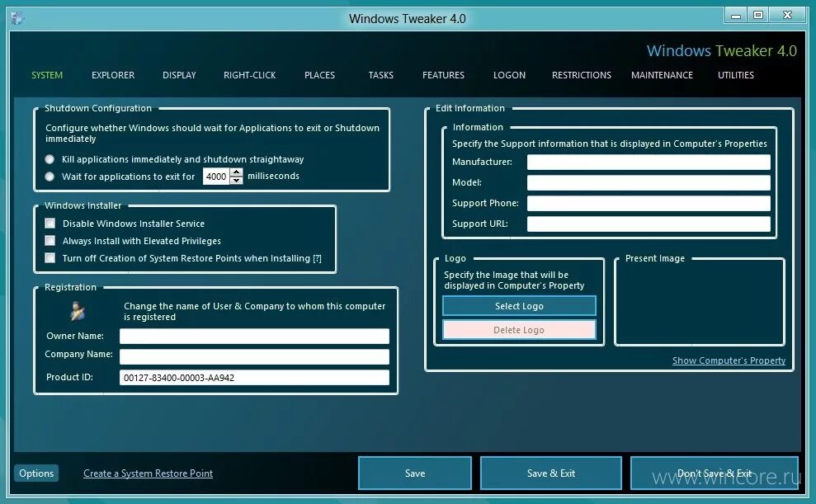Open Create a System Restore Point link
Viewport: 816px width, 504px height.
pyautogui.click(x=148, y=473)
